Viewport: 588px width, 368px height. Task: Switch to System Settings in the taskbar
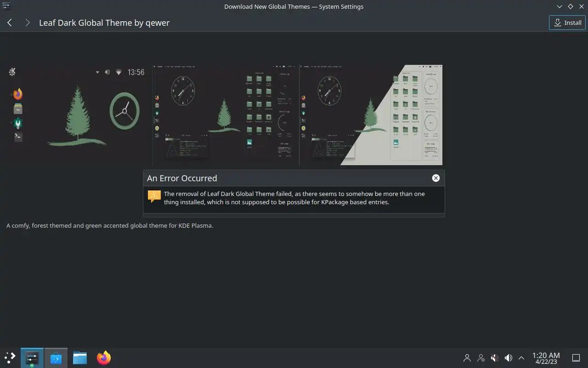click(x=32, y=358)
